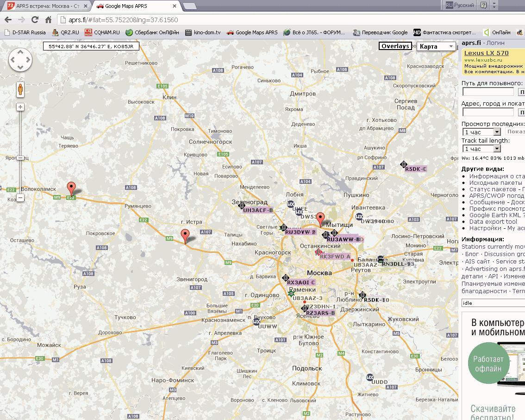Click the forward navigation arrow

point(21,20)
